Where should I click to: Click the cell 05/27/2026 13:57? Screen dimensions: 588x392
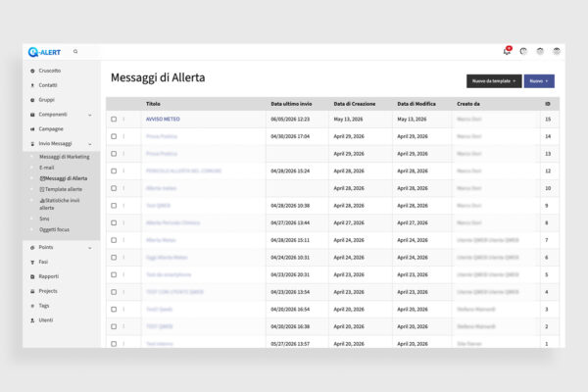click(x=290, y=344)
